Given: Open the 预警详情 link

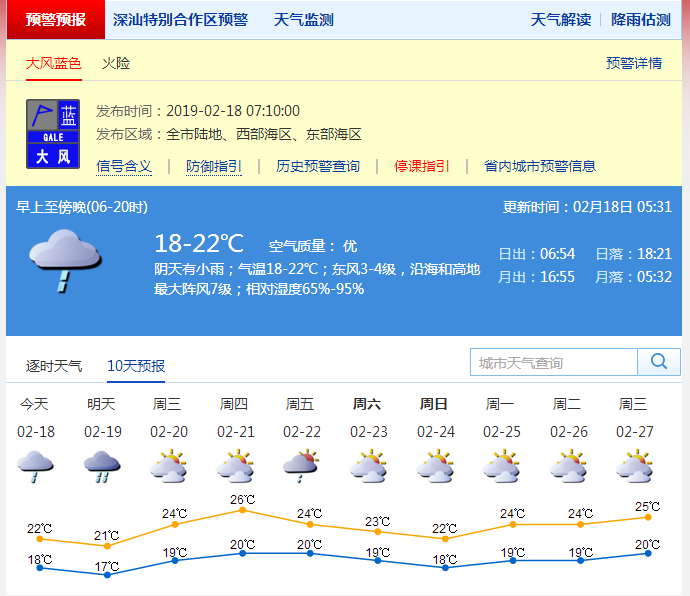Looking at the screenshot, I should 634,63.
